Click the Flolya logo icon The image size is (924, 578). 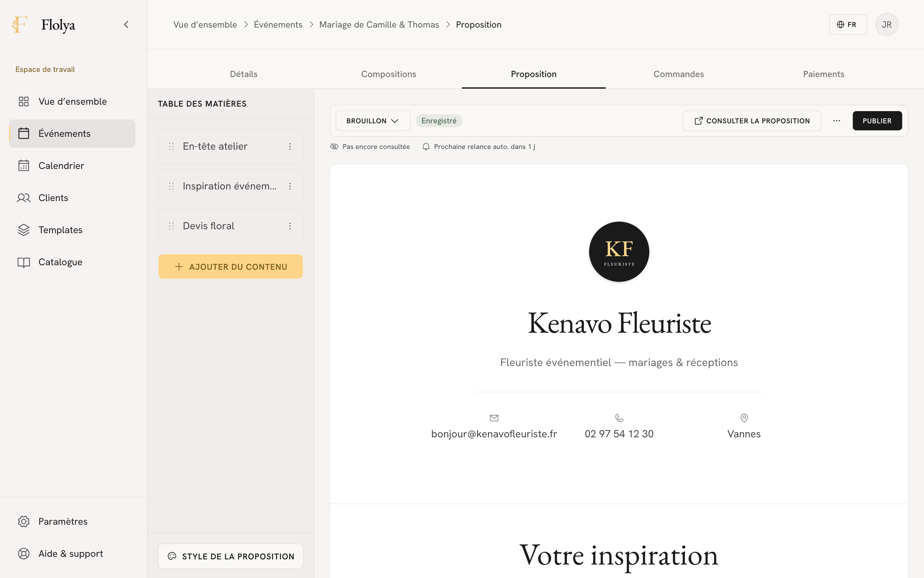point(19,24)
